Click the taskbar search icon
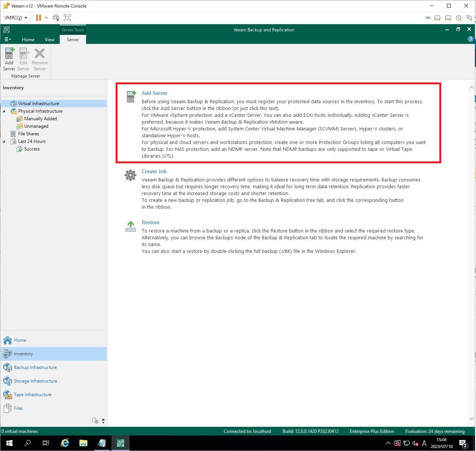 28,443
